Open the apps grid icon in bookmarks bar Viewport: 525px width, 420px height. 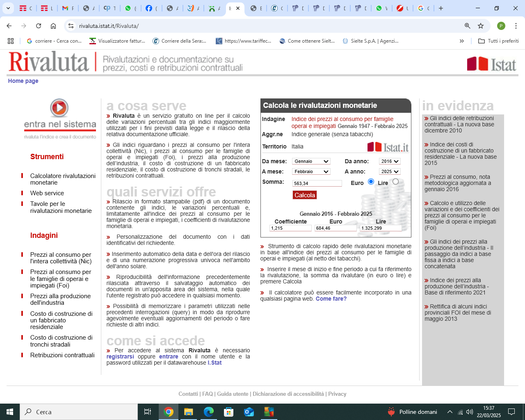pos(11,41)
